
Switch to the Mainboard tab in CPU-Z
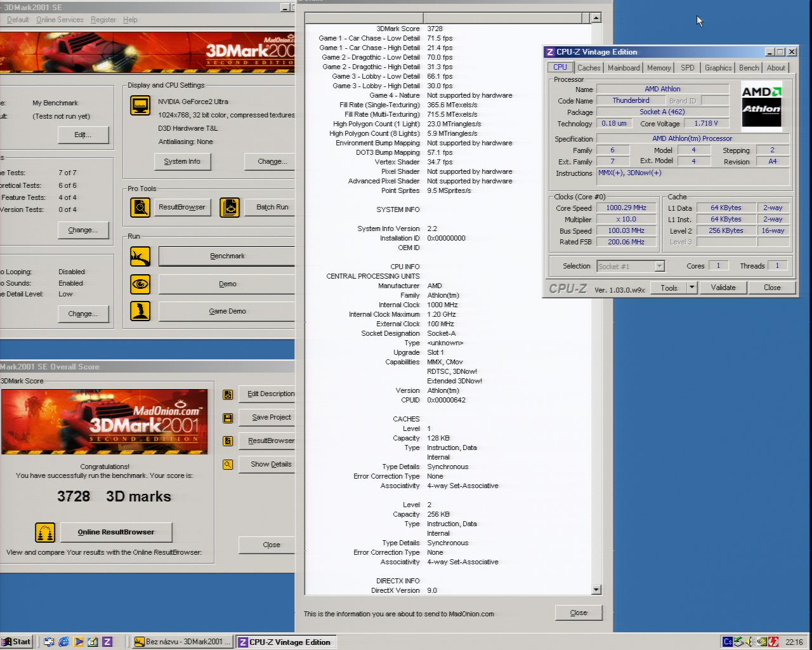pos(624,68)
